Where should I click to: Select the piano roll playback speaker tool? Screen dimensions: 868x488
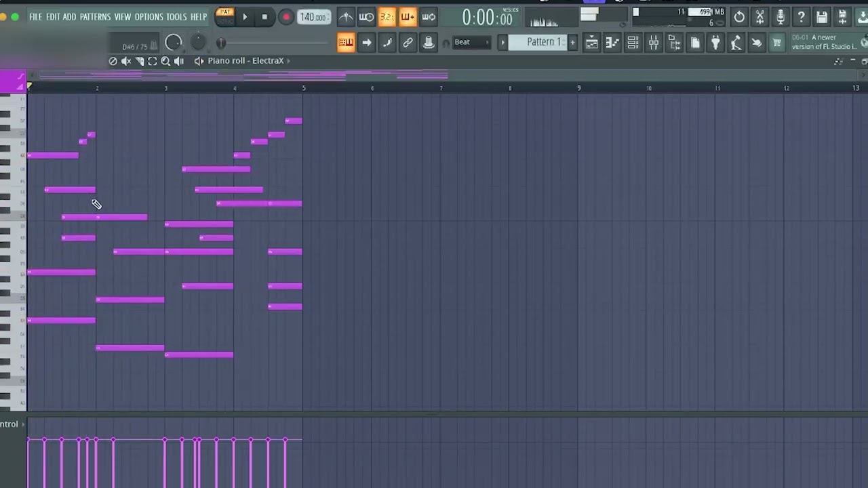179,61
